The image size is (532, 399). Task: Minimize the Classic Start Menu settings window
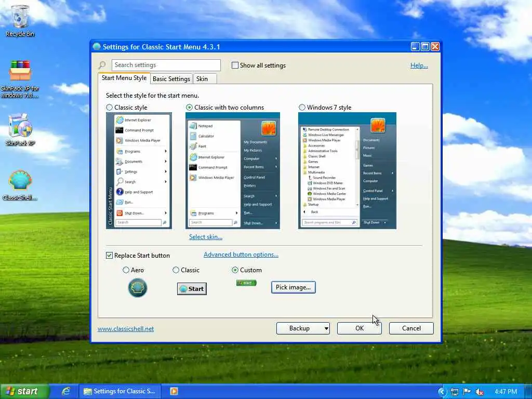pyautogui.click(x=415, y=46)
